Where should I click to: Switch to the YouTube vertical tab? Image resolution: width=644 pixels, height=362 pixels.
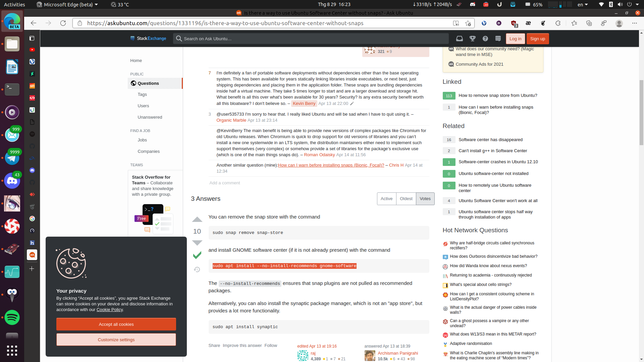coord(32,50)
